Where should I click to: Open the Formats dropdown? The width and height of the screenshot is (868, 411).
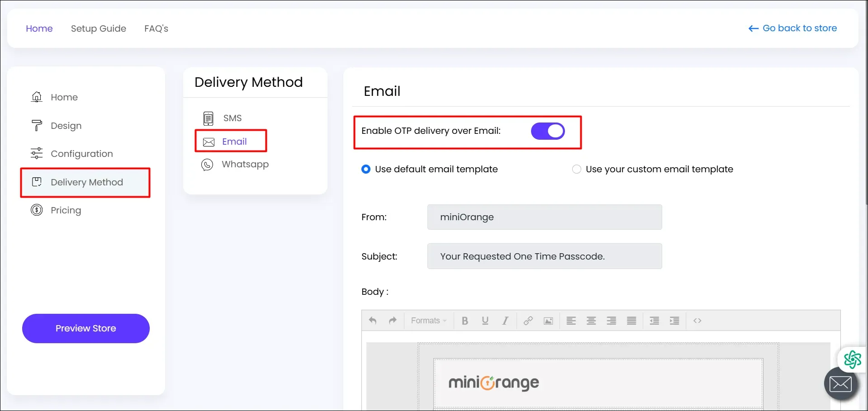coord(428,321)
